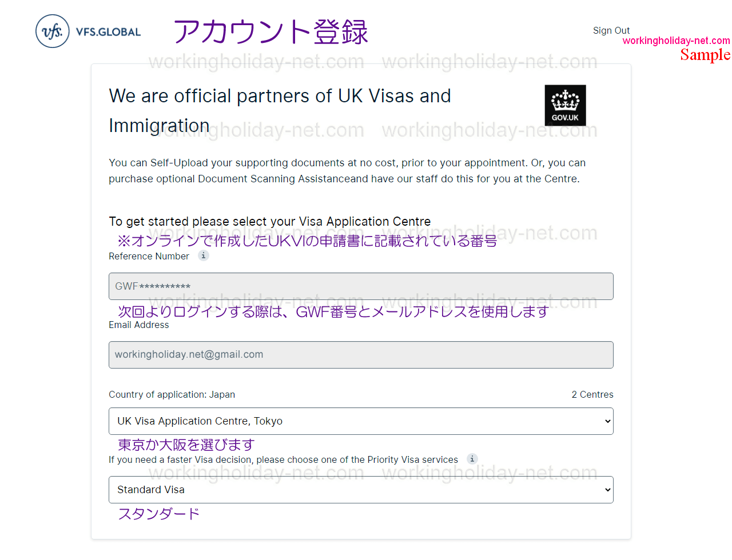Screen dimensions: 732x560
Task: Click the 'Email Address' label
Action: (x=139, y=325)
